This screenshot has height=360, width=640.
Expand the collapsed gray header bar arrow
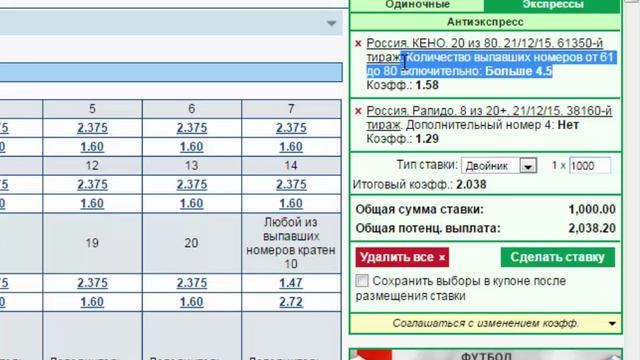click(x=331, y=24)
